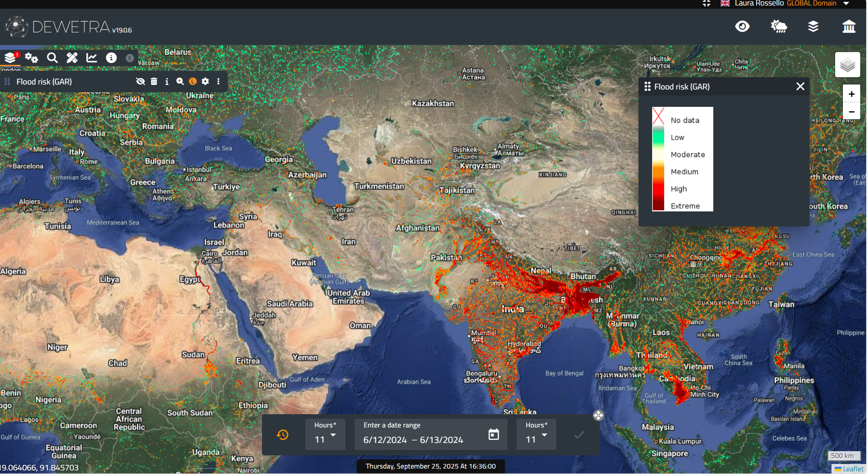Viewport: 868px width, 474px height.
Task: Open the calendar date picker
Action: [493, 434]
